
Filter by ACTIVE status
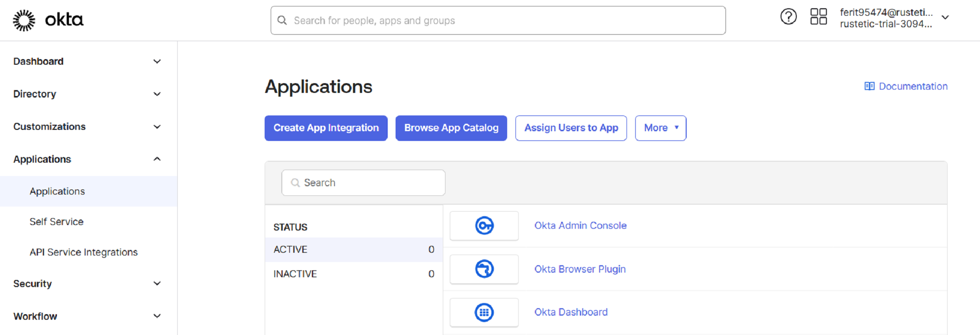(x=354, y=250)
